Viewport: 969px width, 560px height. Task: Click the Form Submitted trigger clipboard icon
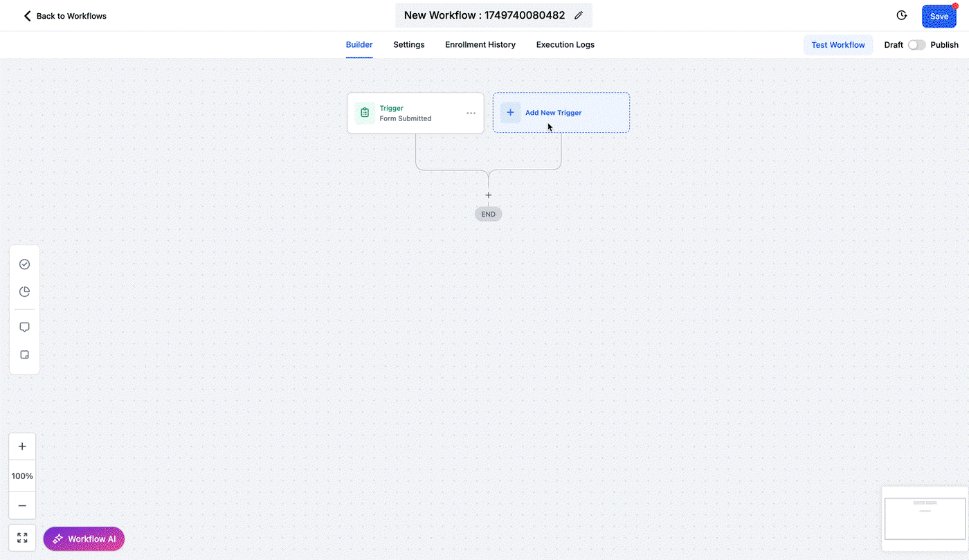coord(365,113)
